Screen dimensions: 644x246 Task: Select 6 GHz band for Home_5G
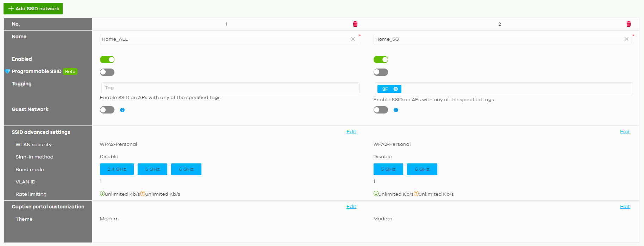(422, 169)
